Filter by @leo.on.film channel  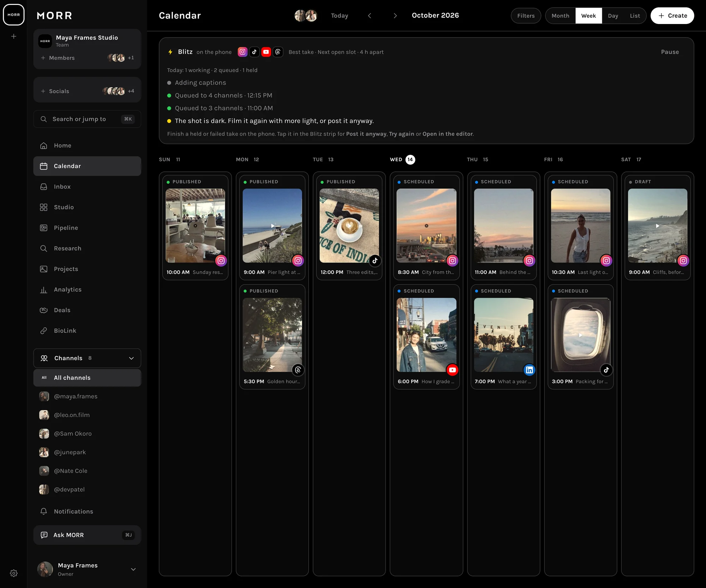87,415
